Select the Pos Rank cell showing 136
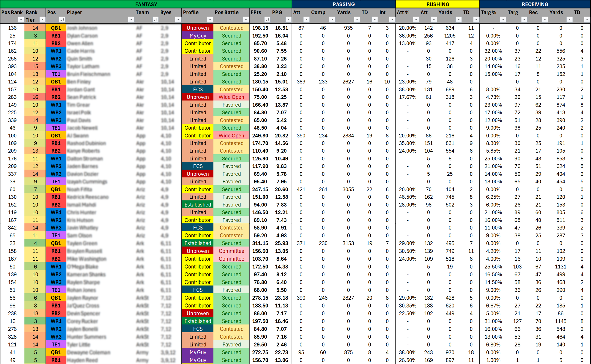The height and width of the screenshot is (364, 591). (12, 28)
